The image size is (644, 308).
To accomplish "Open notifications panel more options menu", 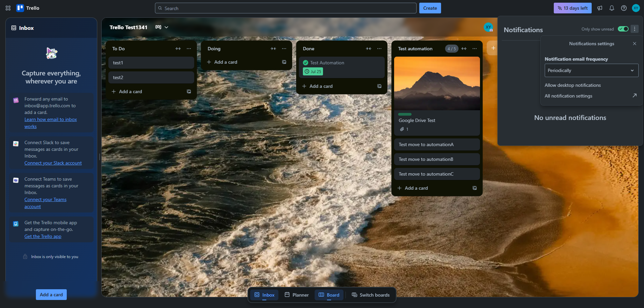I will coord(635,29).
